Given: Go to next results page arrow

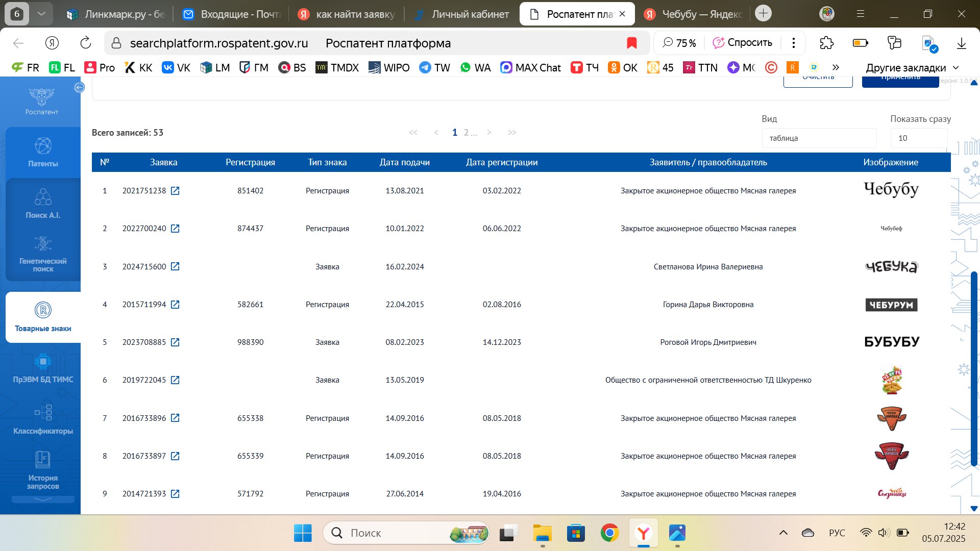Looking at the screenshot, I should coord(489,133).
